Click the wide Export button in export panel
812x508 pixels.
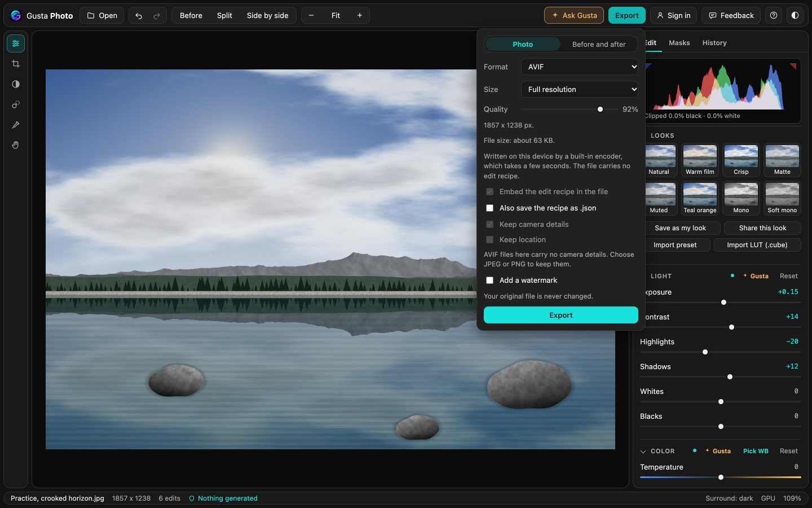tap(561, 315)
